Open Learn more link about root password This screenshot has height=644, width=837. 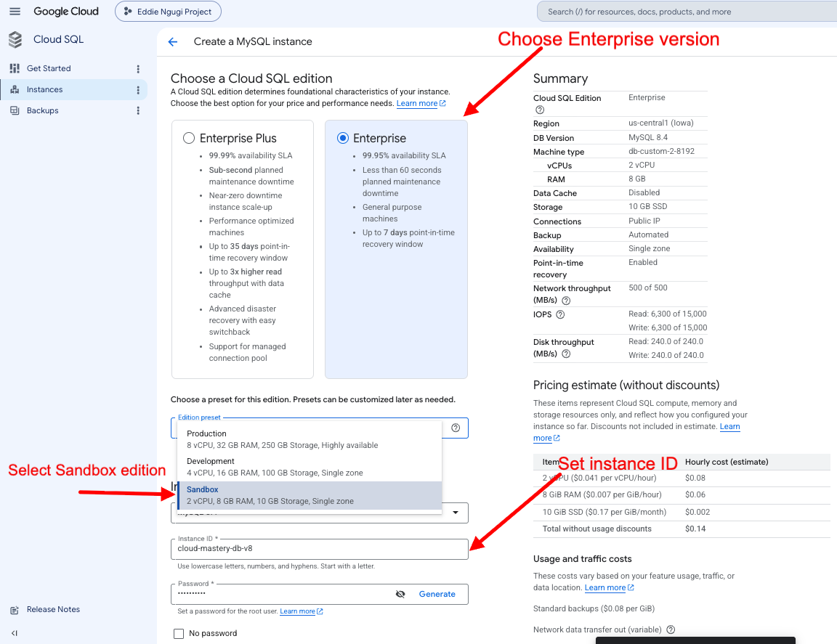[x=301, y=611]
